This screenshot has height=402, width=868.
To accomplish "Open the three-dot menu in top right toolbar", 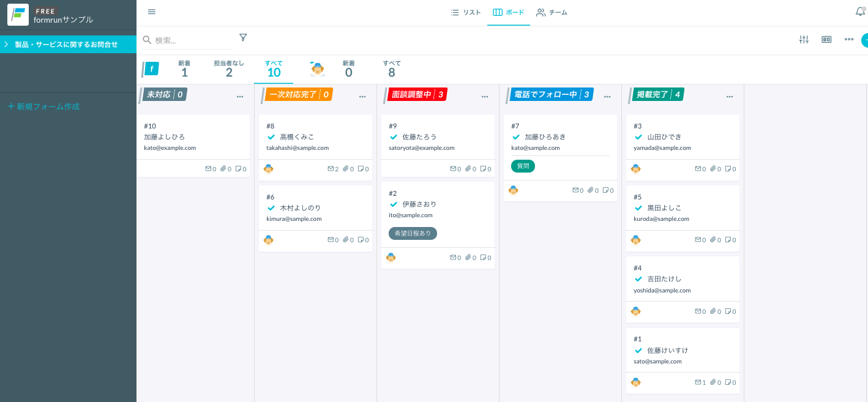I will click(848, 39).
